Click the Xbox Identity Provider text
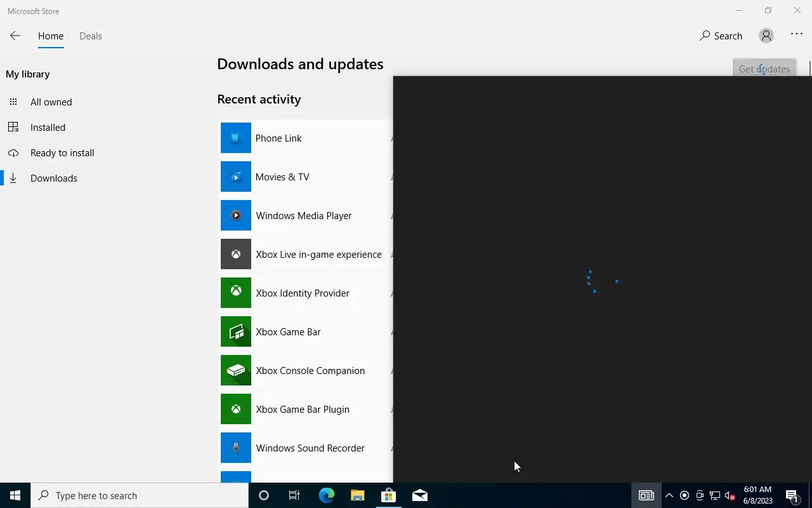Viewport: 812px width, 508px height. tap(303, 293)
